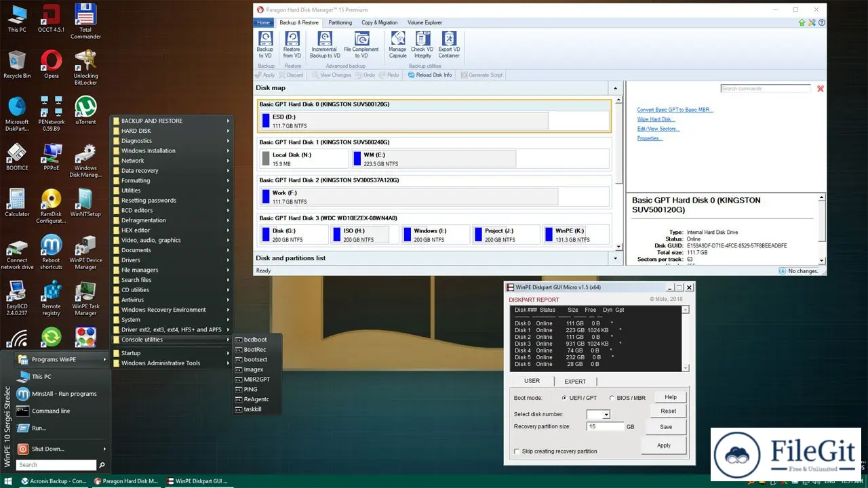This screenshot has height=488, width=868.
Task: Expand Diagnostics start menu folder
Action: point(172,141)
